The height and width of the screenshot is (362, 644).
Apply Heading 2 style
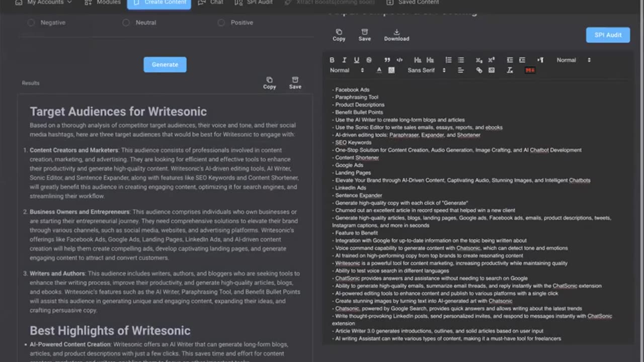tap(430, 60)
